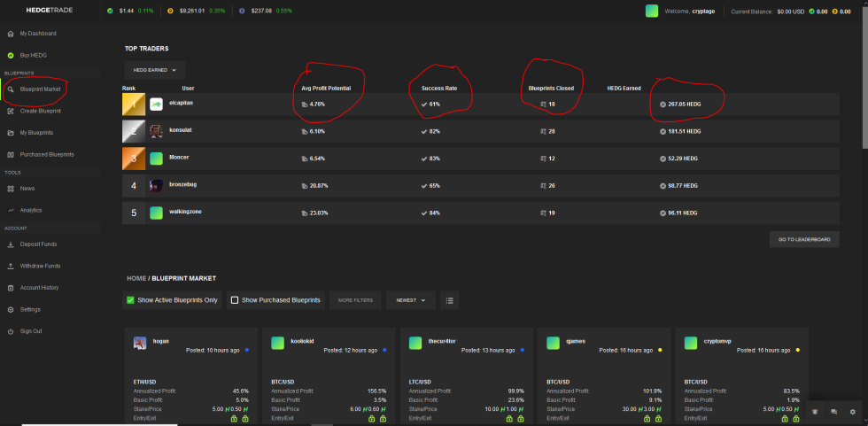Click the green Buy HEDG icon
The height and width of the screenshot is (426, 868).
point(11,56)
